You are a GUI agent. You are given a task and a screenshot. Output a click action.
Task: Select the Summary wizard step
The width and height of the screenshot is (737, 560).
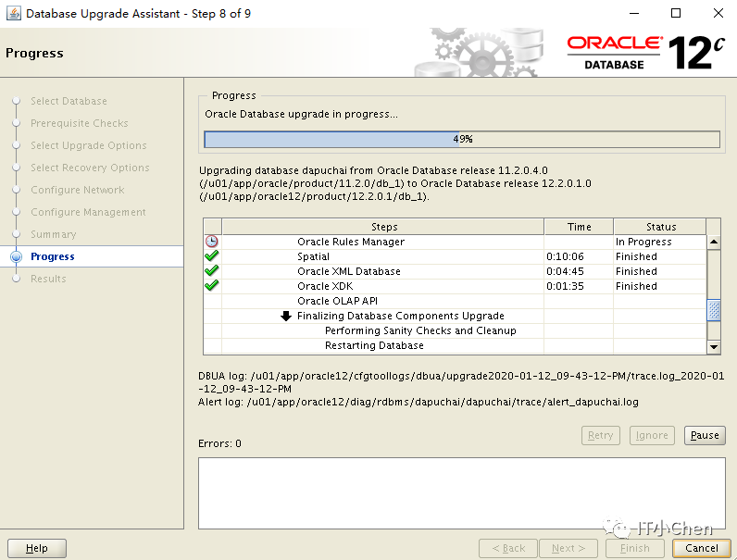pos(53,234)
